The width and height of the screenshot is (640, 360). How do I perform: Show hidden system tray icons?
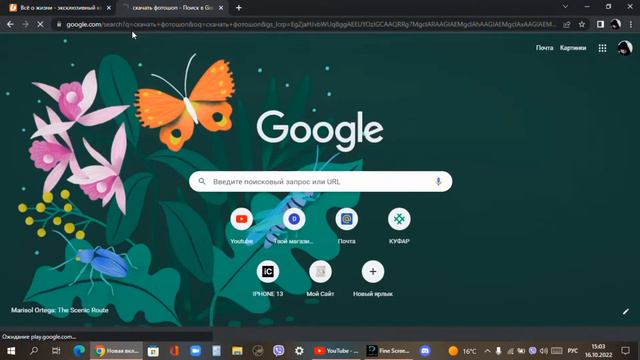point(487,351)
